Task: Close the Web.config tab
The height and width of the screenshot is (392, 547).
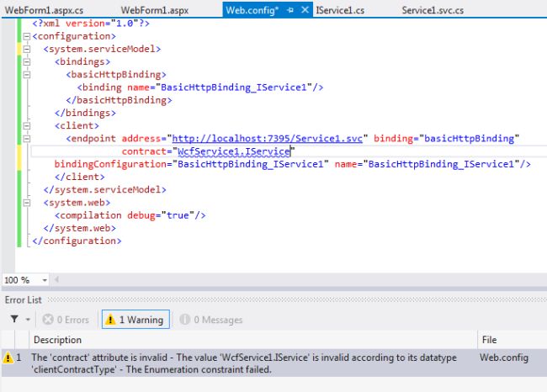Action: (305, 10)
